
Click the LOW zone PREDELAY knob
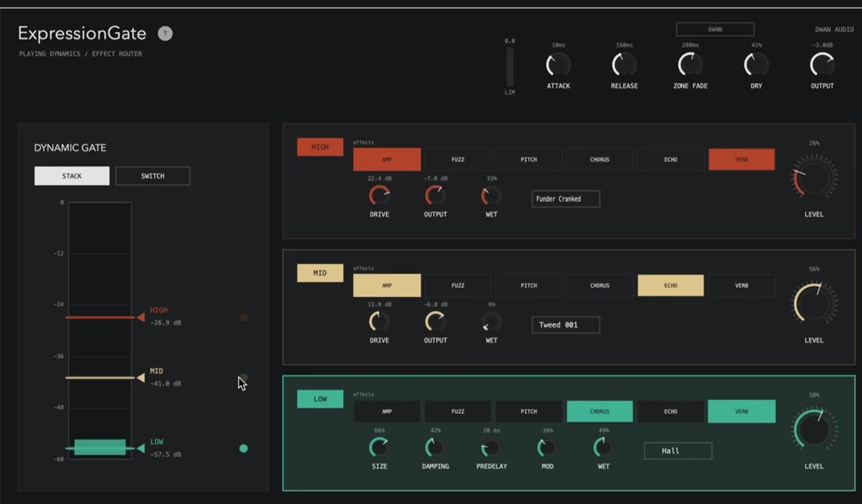[x=491, y=448]
